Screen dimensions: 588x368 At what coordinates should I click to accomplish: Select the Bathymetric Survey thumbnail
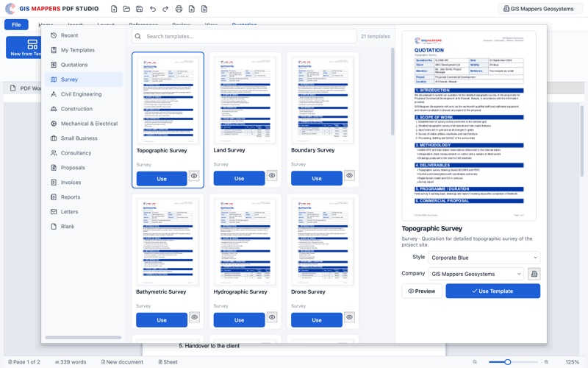(168, 242)
